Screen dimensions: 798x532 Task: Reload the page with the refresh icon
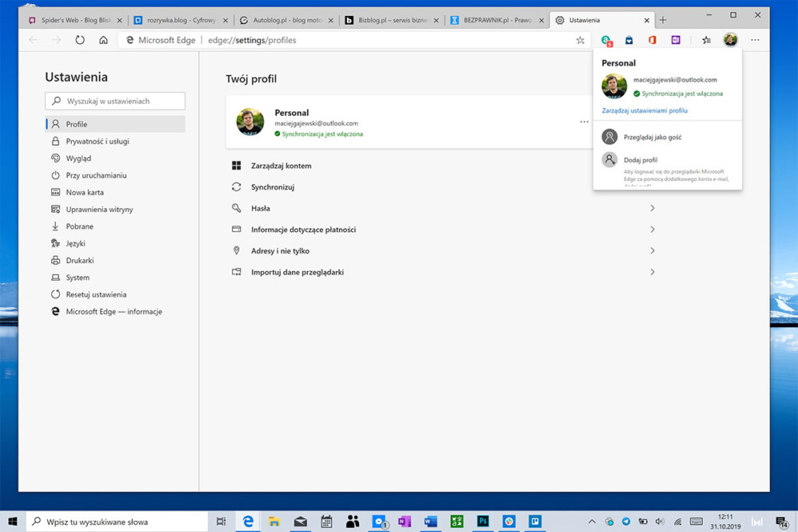(x=80, y=40)
